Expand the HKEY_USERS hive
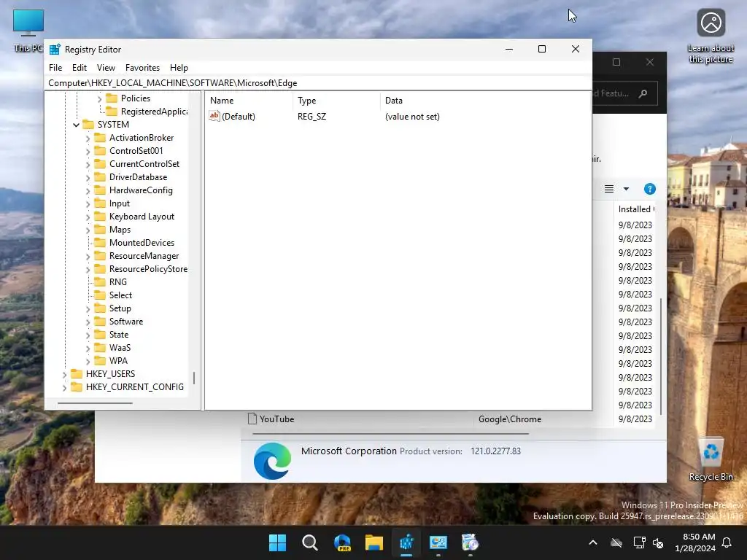Screen dimensions: 747x560 click(x=64, y=375)
